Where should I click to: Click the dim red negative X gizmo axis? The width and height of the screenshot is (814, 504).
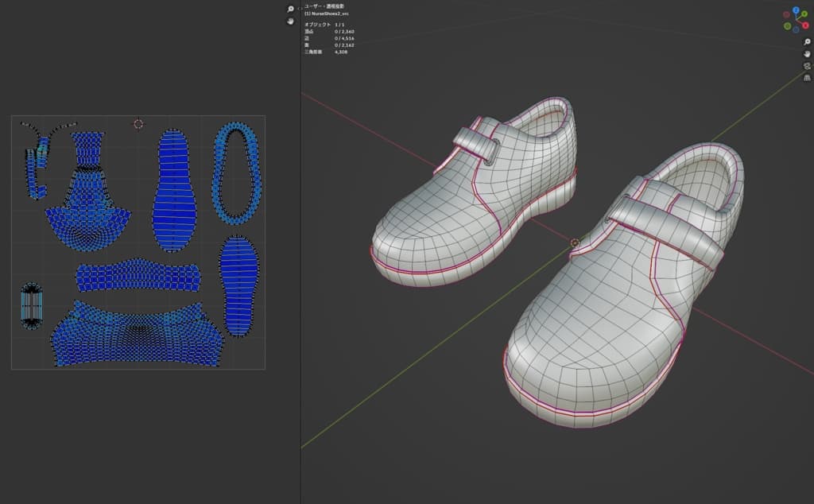(x=787, y=14)
